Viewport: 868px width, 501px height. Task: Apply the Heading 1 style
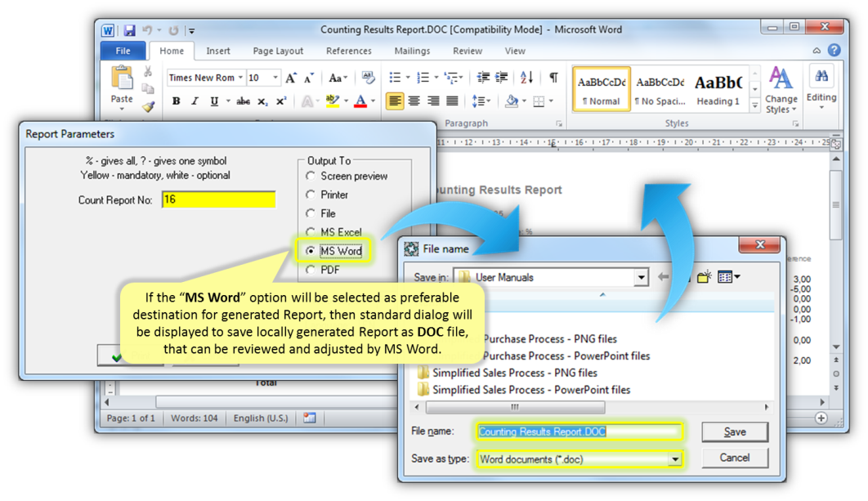(x=718, y=90)
